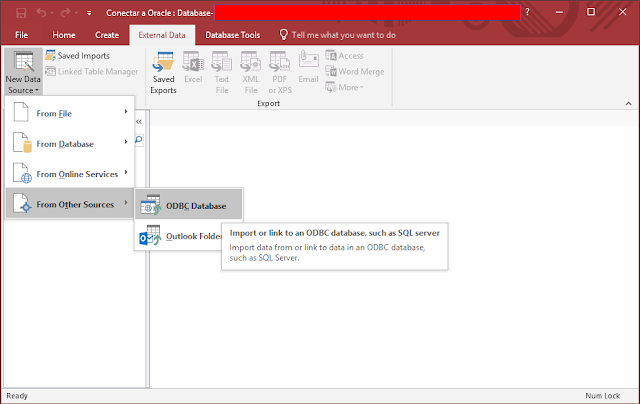
Task: Click the navigation pane search magnifier icon
Action: 139,140
